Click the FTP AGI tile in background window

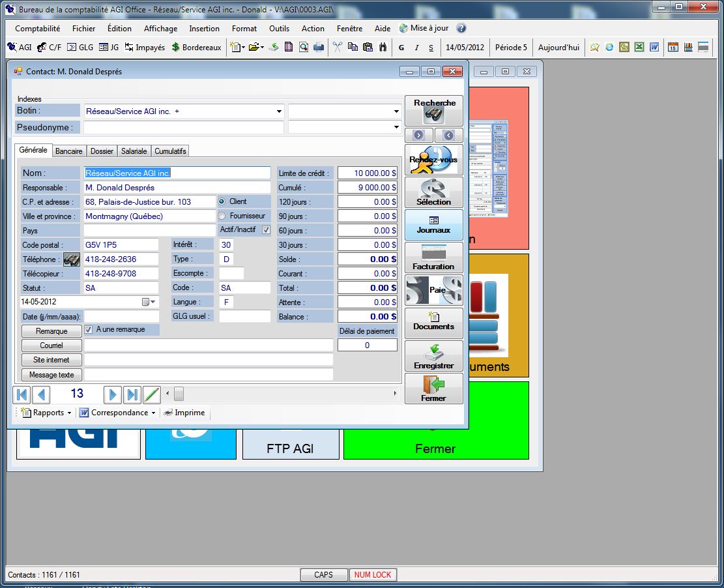point(291,445)
